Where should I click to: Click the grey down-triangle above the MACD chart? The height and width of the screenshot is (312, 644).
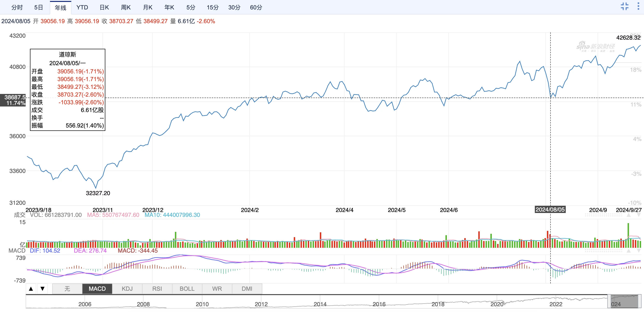point(639,250)
